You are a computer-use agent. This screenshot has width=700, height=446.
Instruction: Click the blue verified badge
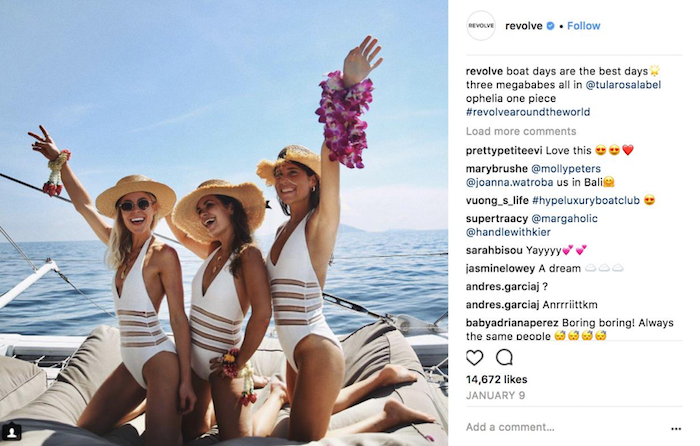pos(549,26)
